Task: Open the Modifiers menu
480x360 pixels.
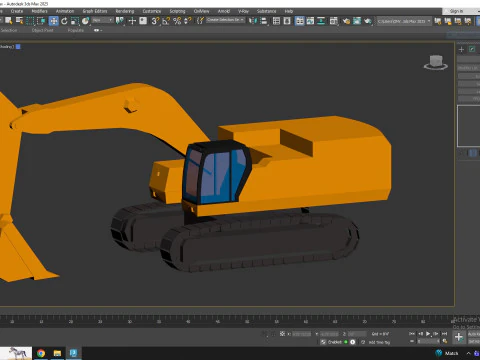Action: pyautogui.click(x=39, y=11)
